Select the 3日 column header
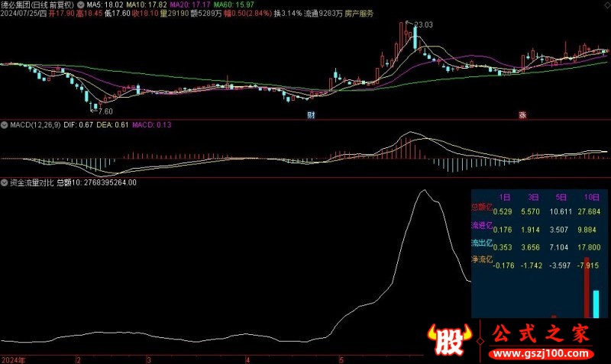This screenshot has height=364, width=611. (533, 198)
